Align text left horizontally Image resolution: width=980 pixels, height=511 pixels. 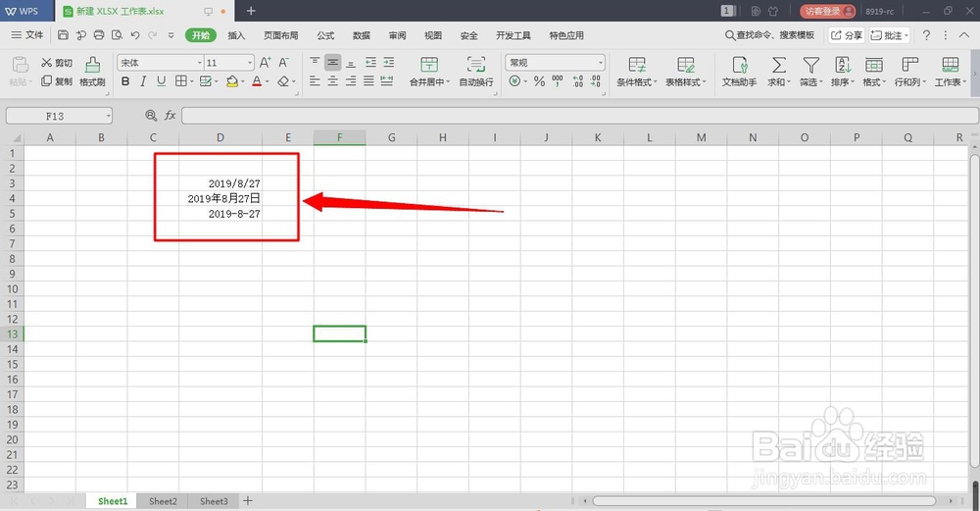point(315,80)
